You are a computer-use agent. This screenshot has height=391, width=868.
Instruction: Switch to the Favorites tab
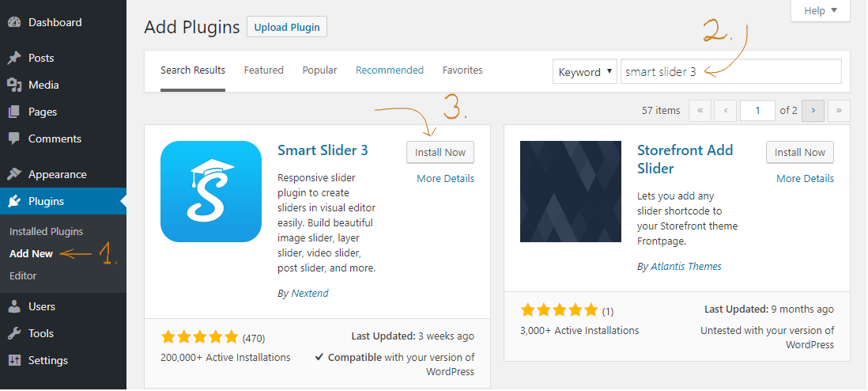point(462,70)
